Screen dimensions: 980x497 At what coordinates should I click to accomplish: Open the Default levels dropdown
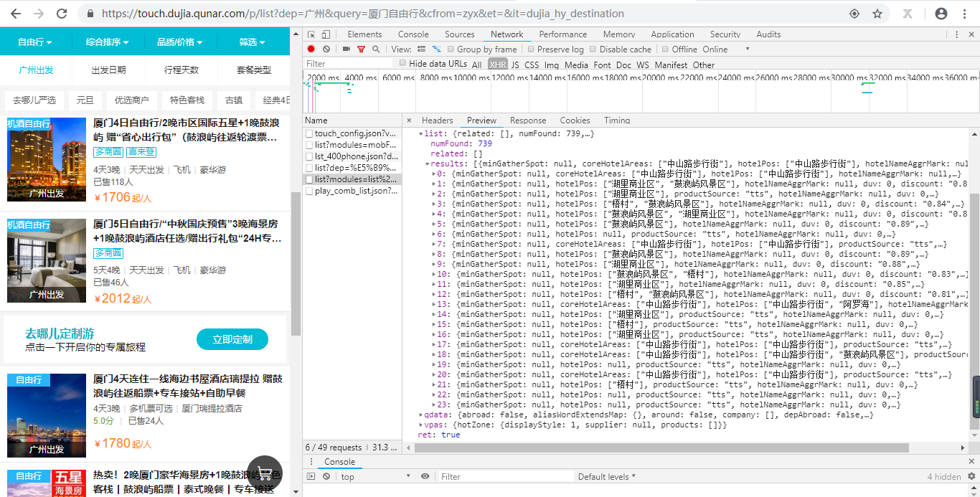[x=607, y=476]
